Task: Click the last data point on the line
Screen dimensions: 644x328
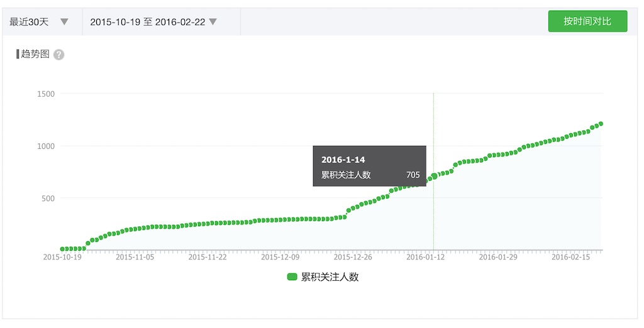Action: (x=601, y=124)
